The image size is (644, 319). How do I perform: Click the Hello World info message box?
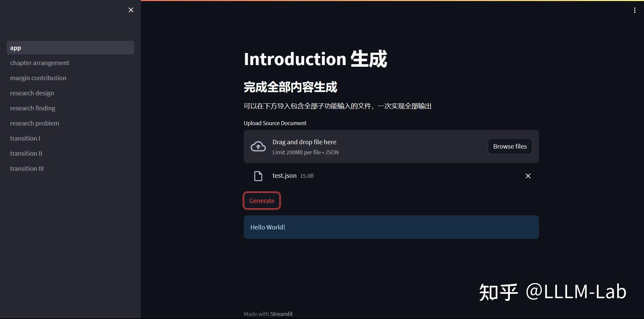click(391, 227)
